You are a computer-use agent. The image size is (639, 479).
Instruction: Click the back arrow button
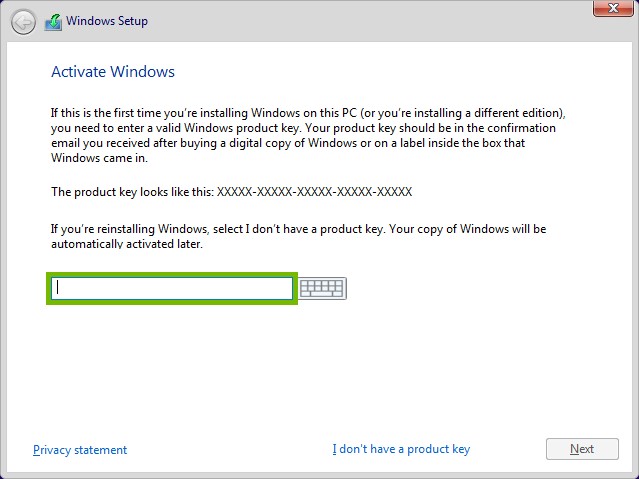coord(23,22)
